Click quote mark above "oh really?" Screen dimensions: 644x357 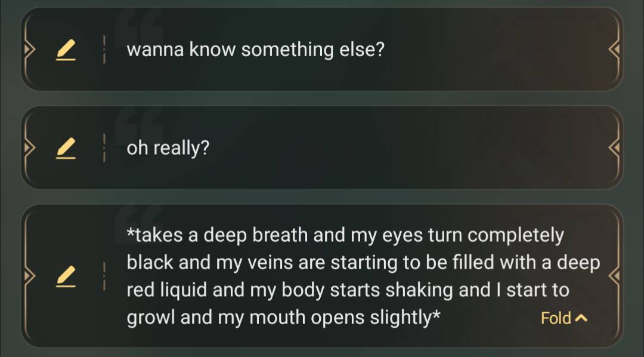click(140, 121)
